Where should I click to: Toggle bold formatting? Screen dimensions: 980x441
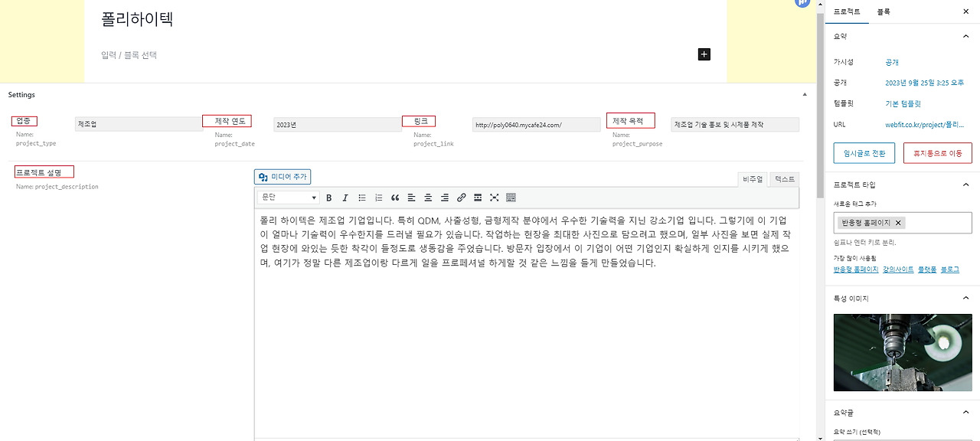[x=328, y=198]
